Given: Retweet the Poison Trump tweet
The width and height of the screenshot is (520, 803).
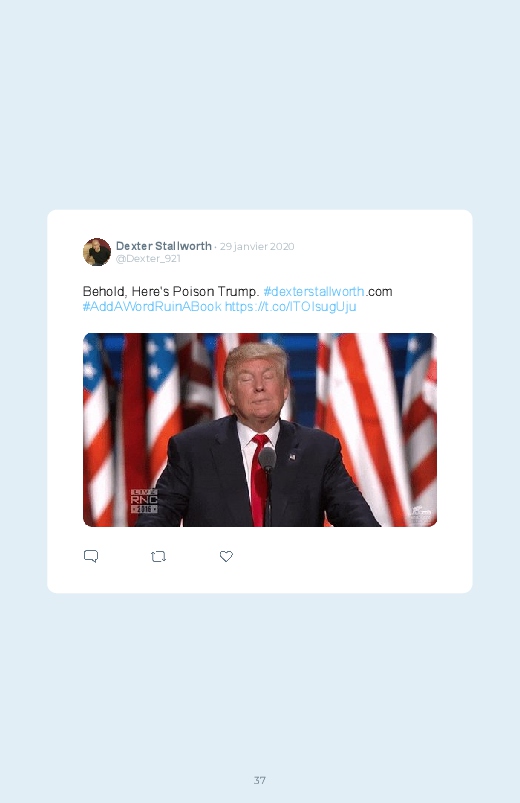Looking at the screenshot, I should click(158, 556).
